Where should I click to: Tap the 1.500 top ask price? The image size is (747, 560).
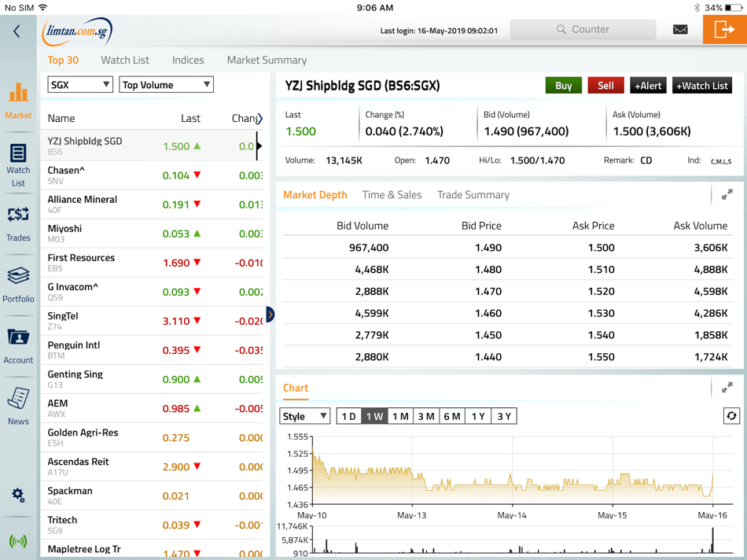click(x=601, y=247)
